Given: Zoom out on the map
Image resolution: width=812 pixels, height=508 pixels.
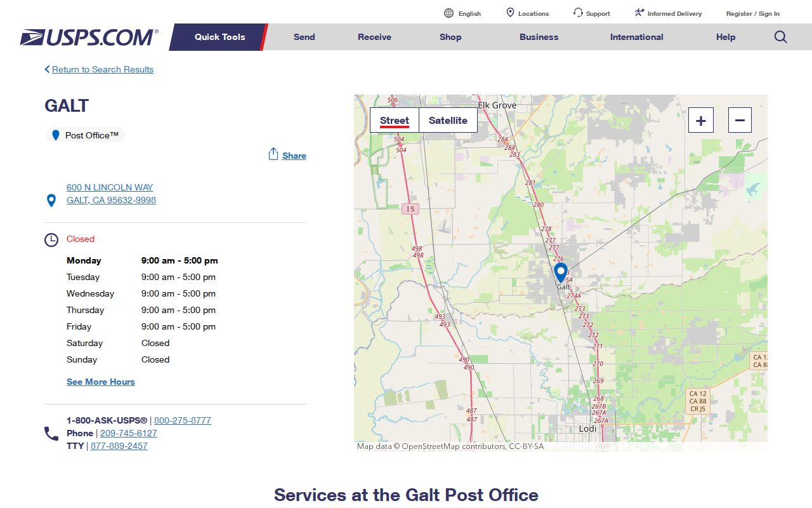Looking at the screenshot, I should (740, 120).
